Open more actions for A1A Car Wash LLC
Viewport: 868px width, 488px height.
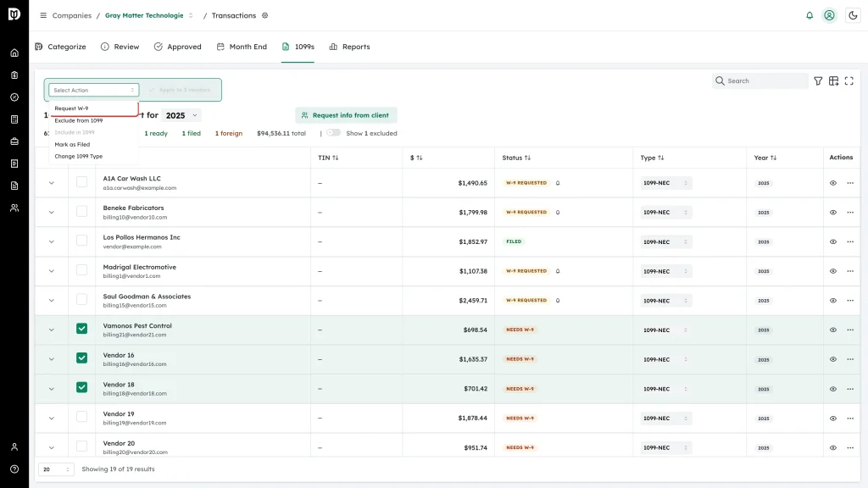tap(850, 183)
